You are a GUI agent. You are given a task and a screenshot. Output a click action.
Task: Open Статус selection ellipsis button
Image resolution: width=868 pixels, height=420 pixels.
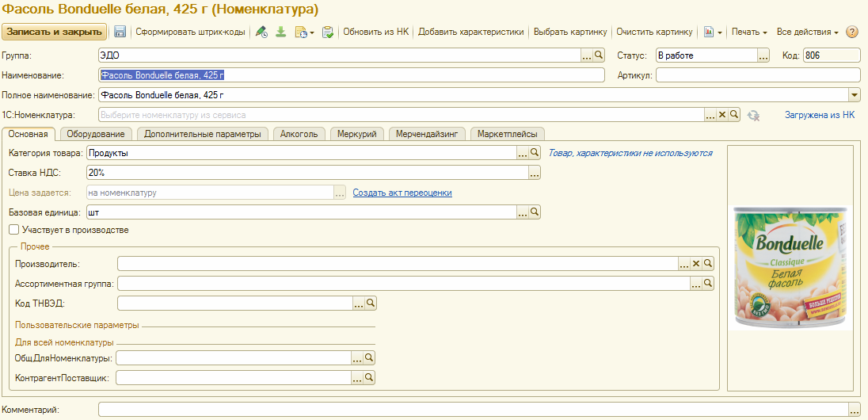point(763,55)
